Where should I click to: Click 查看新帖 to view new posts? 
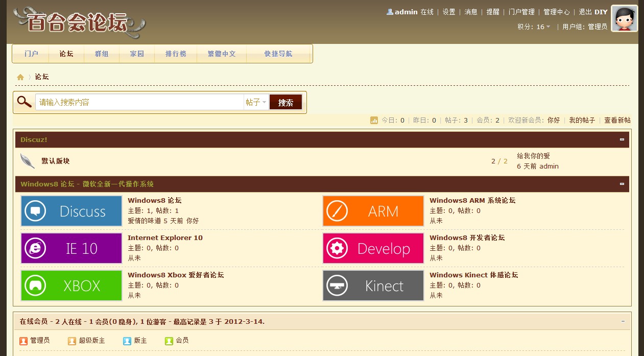pos(617,121)
